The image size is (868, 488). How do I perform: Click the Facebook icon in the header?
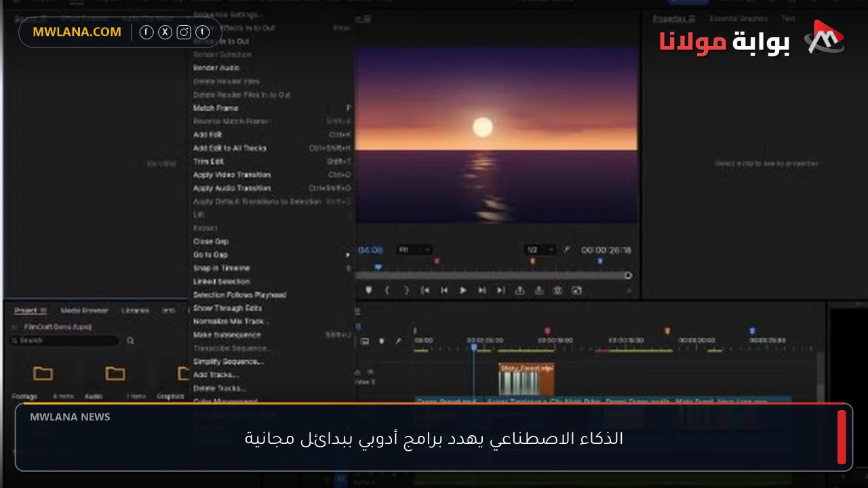point(146,32)
